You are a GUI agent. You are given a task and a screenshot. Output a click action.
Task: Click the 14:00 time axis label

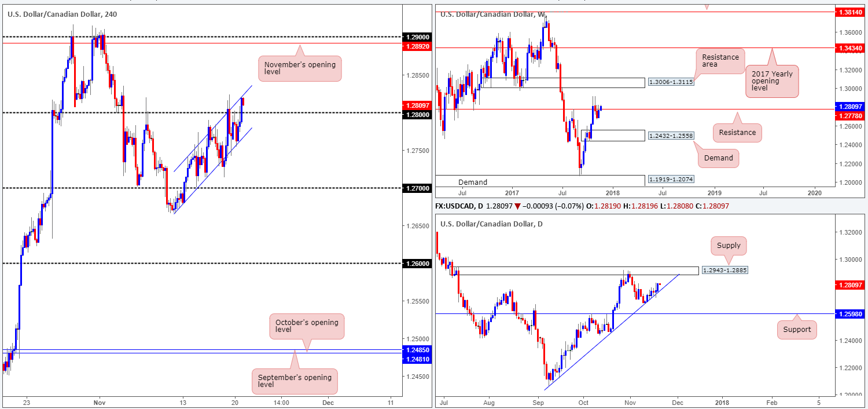pyautogui.click(x=281, y=402)
